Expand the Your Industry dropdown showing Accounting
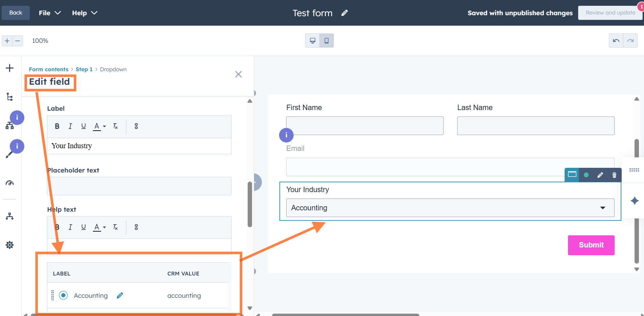The width and height of the screenshot is (644, 316). pos(450,208)
